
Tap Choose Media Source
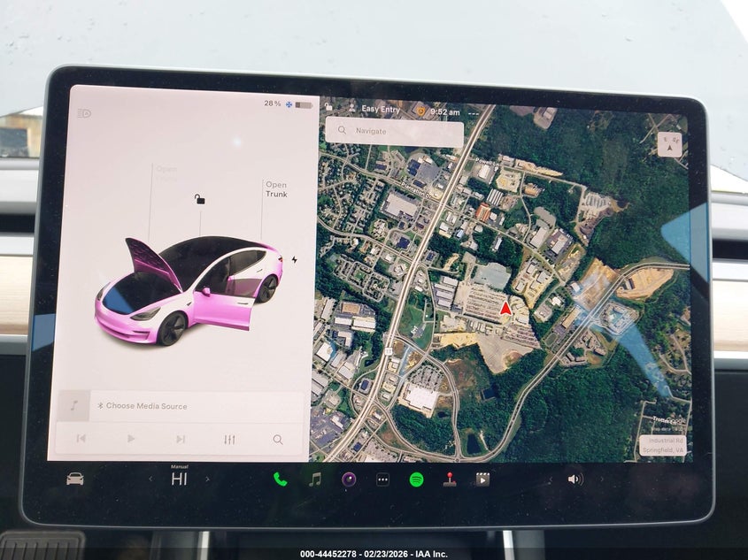click(x=146, y=406)
